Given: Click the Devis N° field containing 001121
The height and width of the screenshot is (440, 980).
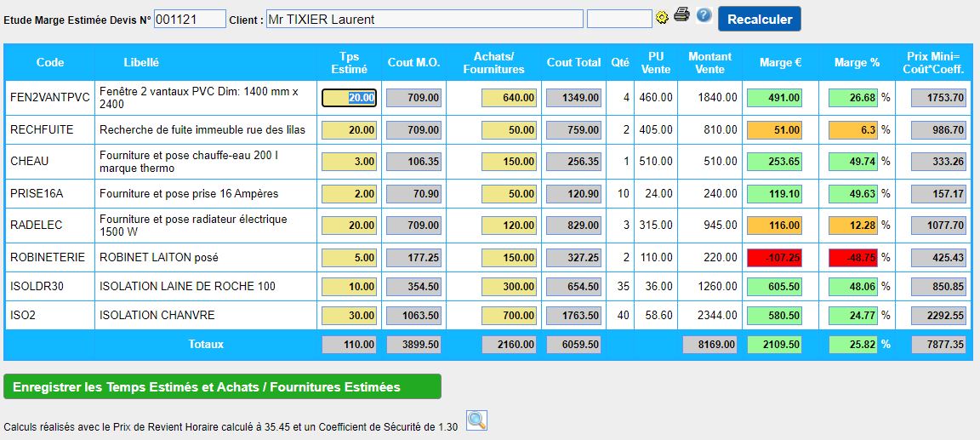Looking at the screenshot, I should (x=191, y=19).
